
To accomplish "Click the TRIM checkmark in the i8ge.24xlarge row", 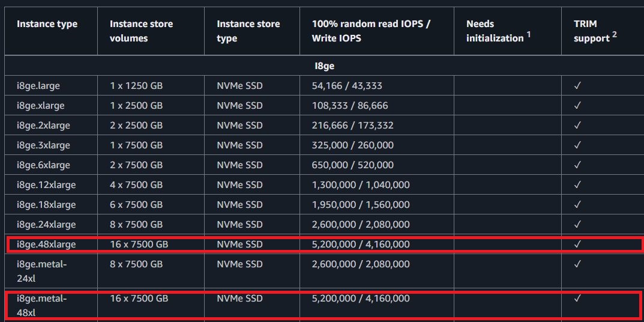I will 577,225.
